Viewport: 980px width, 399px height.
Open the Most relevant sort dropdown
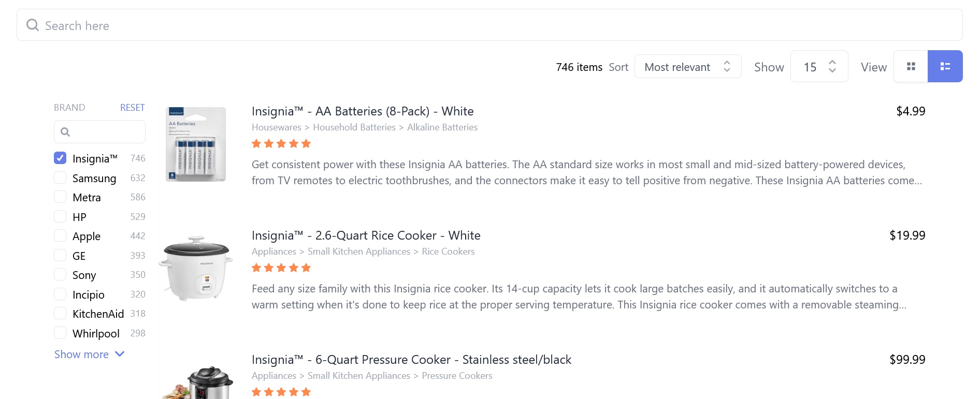pyautogui.click(x=688, y=66)
